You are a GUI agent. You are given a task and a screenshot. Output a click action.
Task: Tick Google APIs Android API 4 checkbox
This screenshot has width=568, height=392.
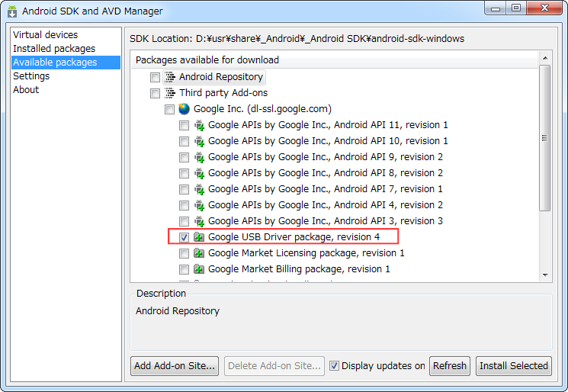coord(184,205)
